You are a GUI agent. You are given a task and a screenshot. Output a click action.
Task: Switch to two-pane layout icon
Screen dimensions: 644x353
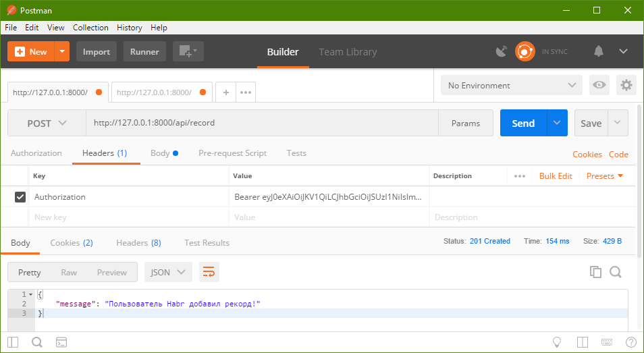(583, 342)
